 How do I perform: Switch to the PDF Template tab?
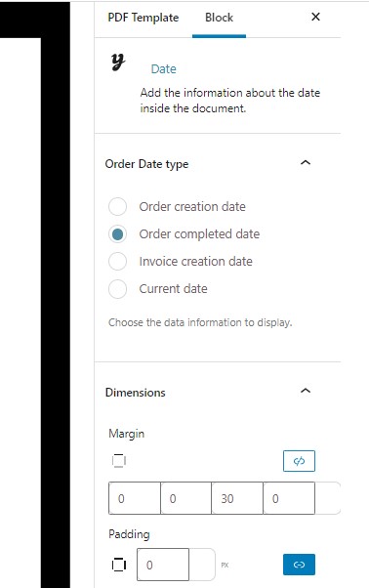143,18
